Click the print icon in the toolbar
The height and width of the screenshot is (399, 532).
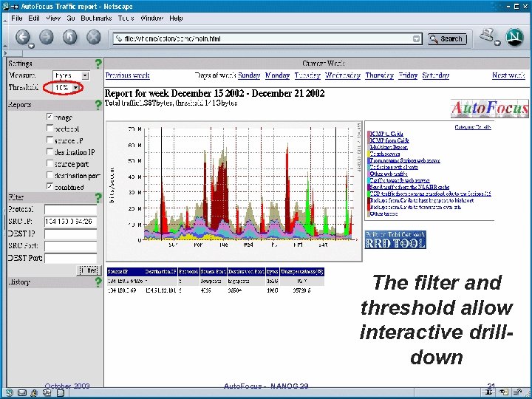[487, 35]
